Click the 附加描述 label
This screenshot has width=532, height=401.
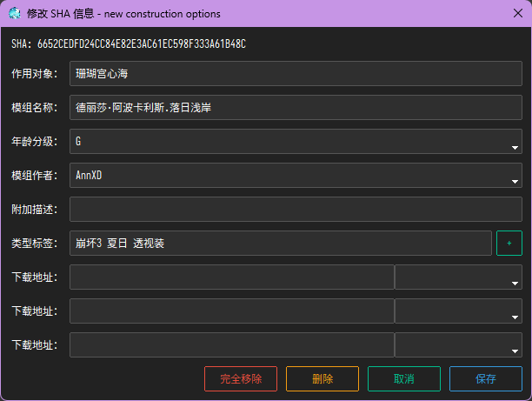[x=35, y=209]
